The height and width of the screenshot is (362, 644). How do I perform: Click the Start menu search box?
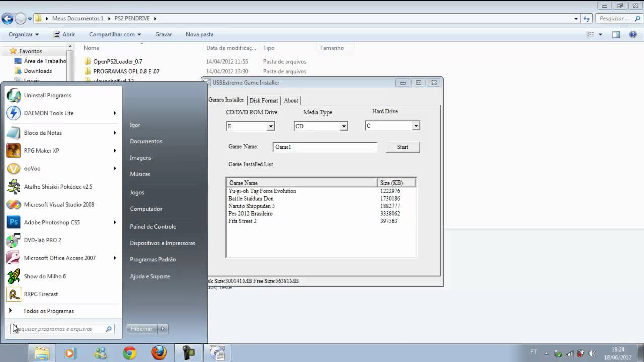(x=62, y=329)
